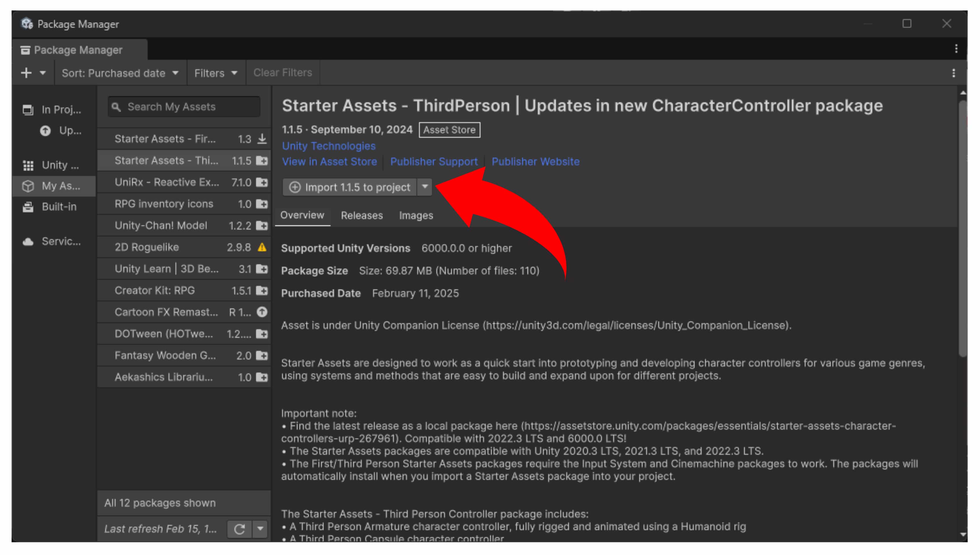The width and height of the screenshot is (980, 555).
Task: Click the import icon on UniRx package
Action: coord(261,182)
